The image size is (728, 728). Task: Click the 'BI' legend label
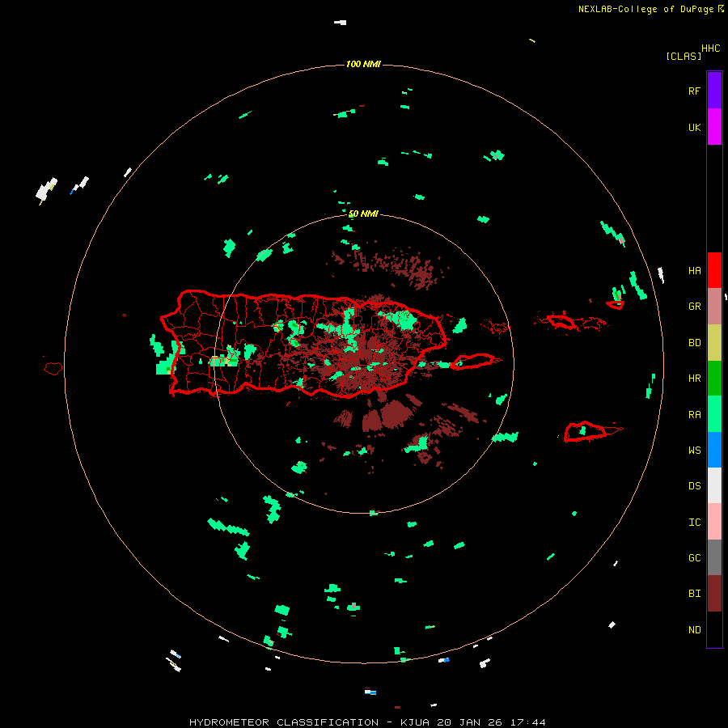694,594
